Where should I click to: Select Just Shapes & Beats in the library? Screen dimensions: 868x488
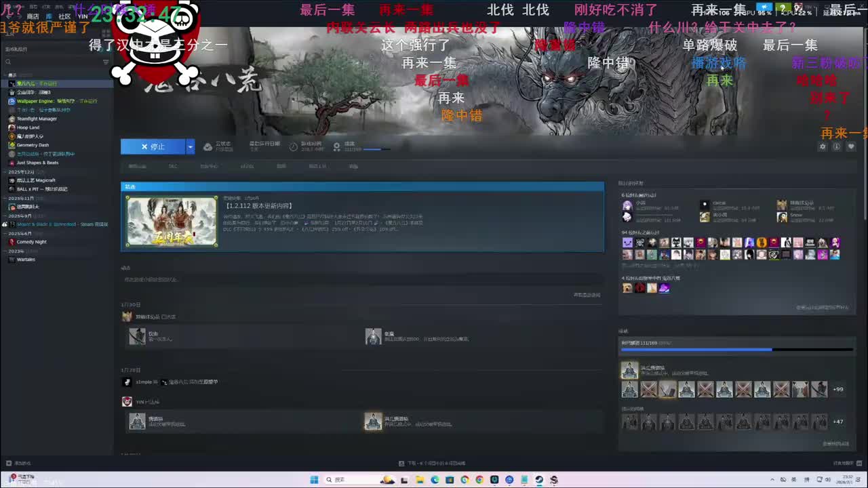pyautogui.click(x=37, y=163)
